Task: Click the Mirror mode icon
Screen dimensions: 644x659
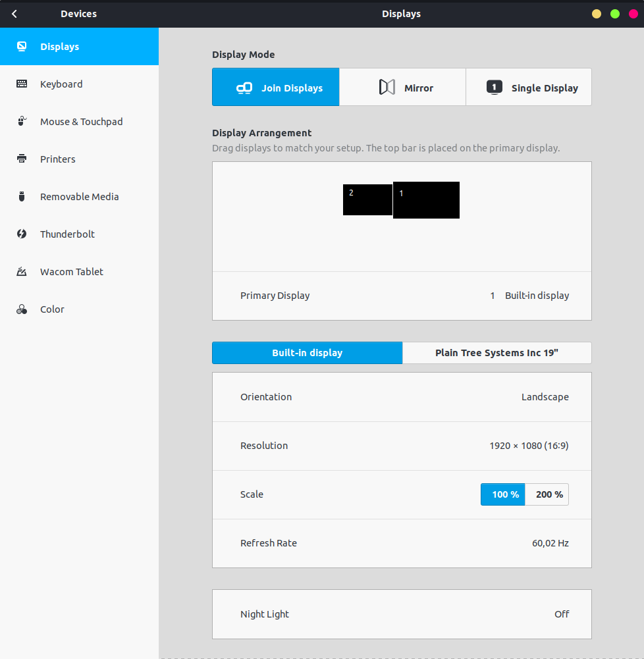Action: point(387,88)
